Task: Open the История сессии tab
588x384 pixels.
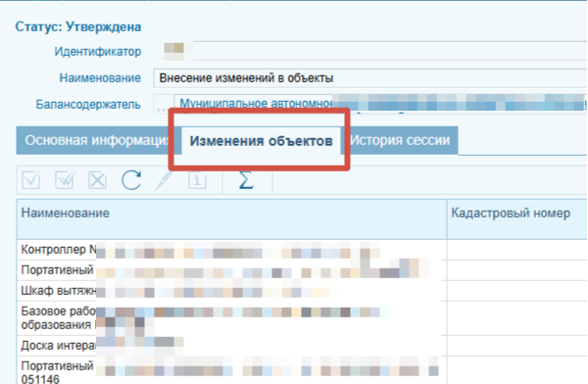Action: click(x=400, y=141)
